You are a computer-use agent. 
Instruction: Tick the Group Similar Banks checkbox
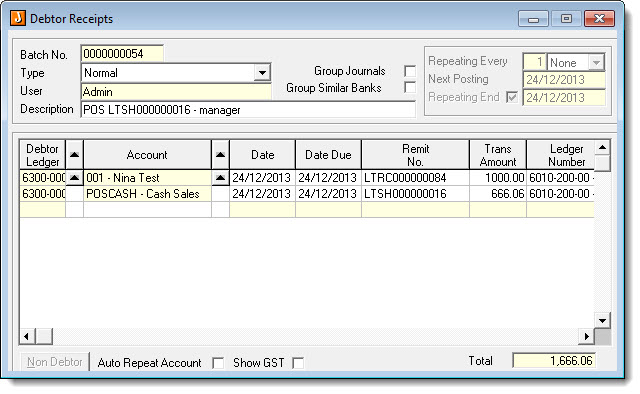point(410,87)
